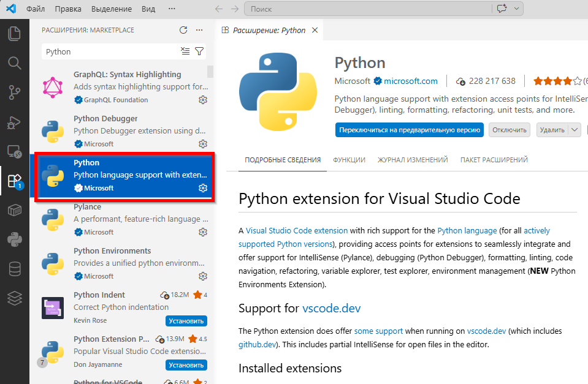
Task: Click the Отключить button
Action: click(510, 130)
